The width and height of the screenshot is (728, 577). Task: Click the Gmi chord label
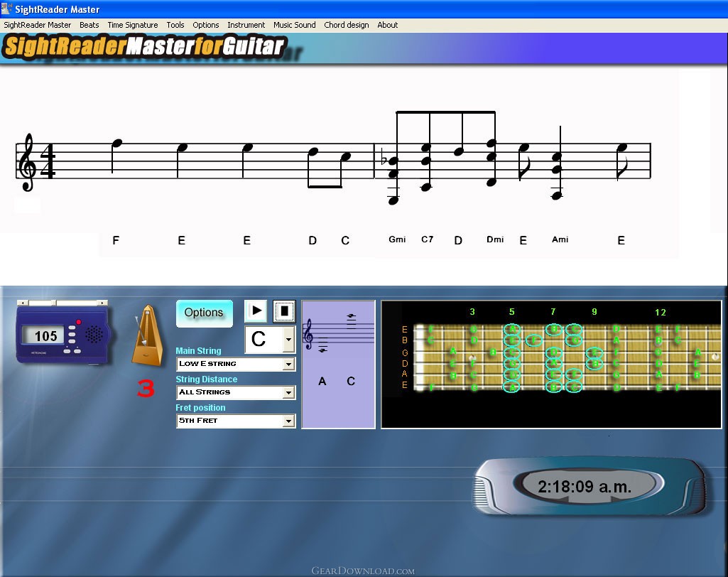tap(397, 239)
